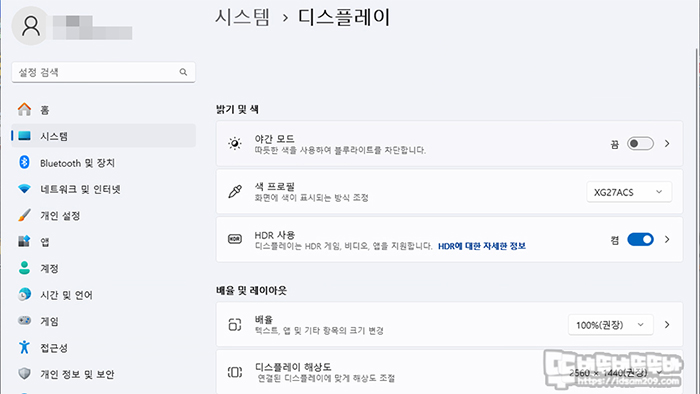700x394 pixels.
Task: Open the 앱 sidebar item
Action: [103, 241]
